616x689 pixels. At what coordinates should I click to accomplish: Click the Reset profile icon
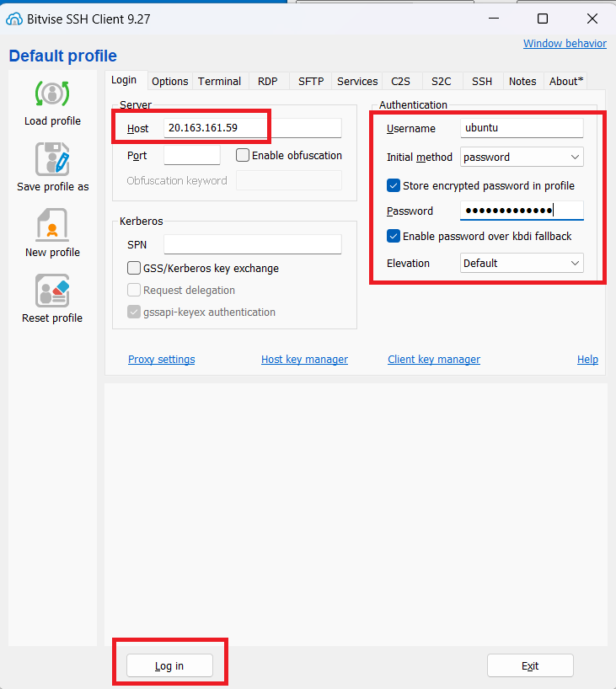click(52, 291)
